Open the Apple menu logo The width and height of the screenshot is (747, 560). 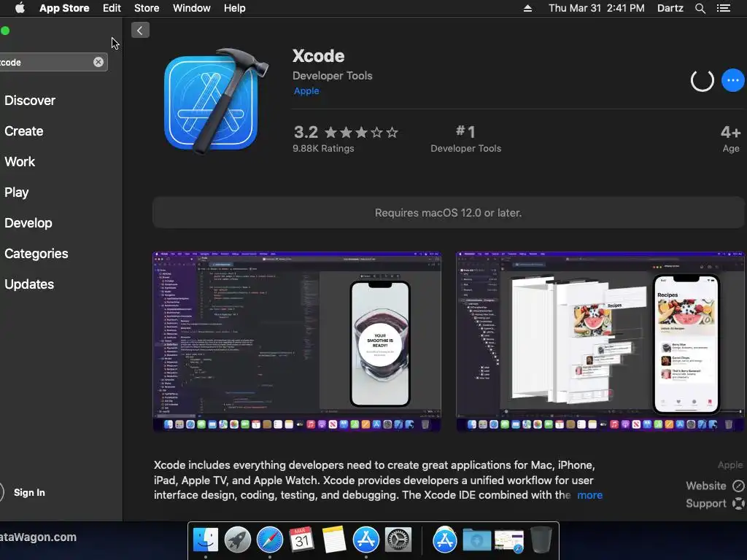click(20, 8)
